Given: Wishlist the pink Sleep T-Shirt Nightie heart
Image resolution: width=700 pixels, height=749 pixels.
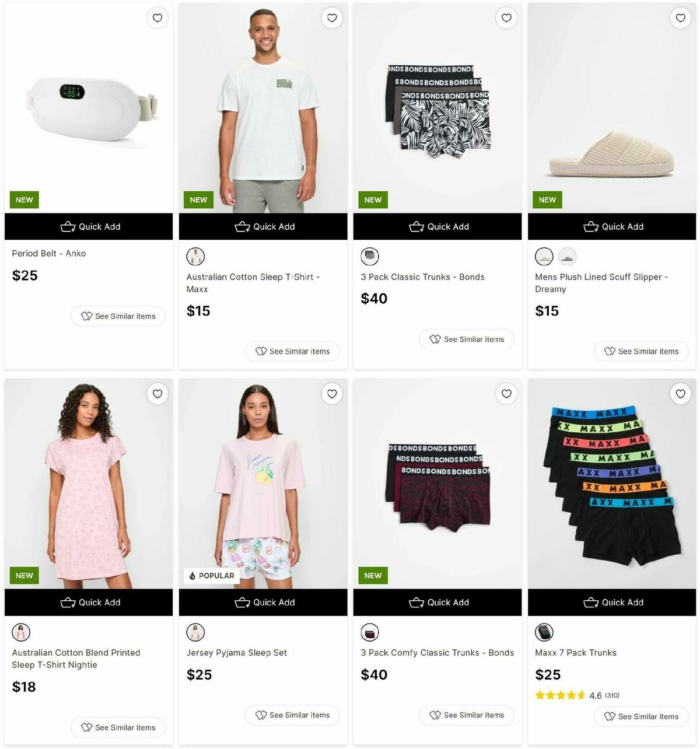Looking at the screenshot, I should [x=157, y=394].
